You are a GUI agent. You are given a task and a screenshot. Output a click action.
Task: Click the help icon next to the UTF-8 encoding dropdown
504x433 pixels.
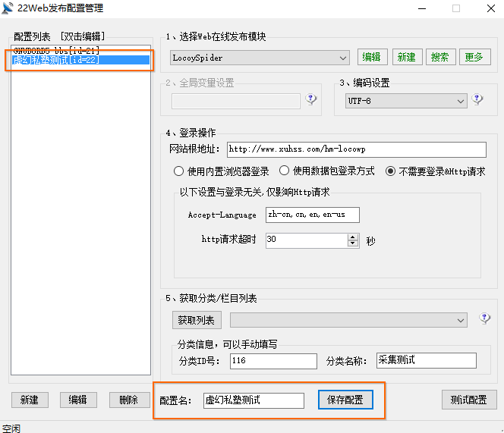tap(477, 99)
